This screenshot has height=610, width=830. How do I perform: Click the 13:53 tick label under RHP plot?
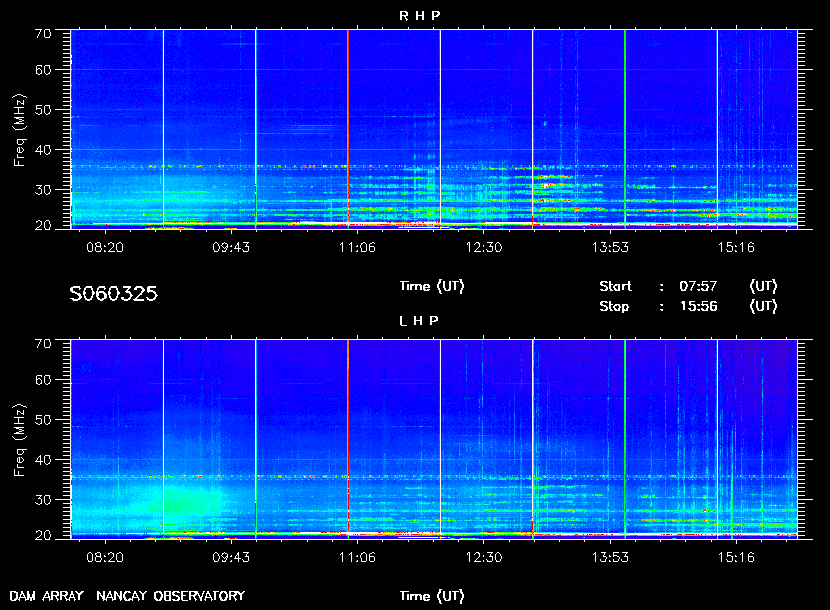pyautogui.click(x=610, y=247)
